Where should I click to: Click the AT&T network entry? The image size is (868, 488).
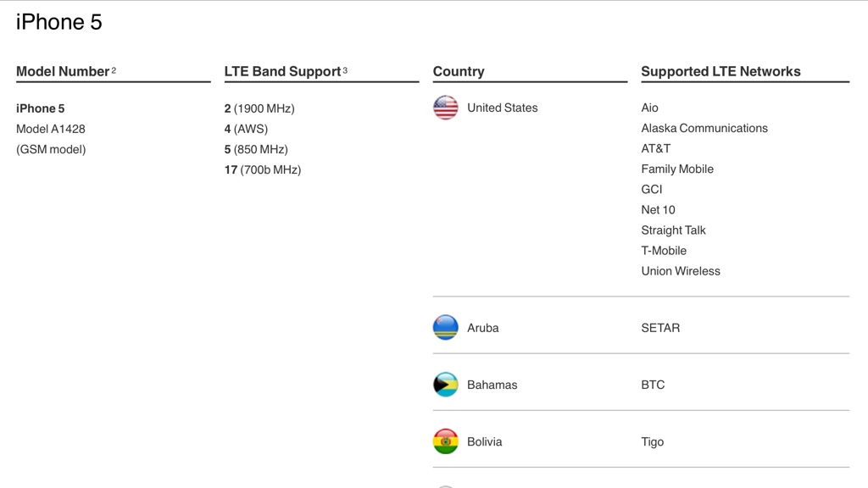coord(656,148)
